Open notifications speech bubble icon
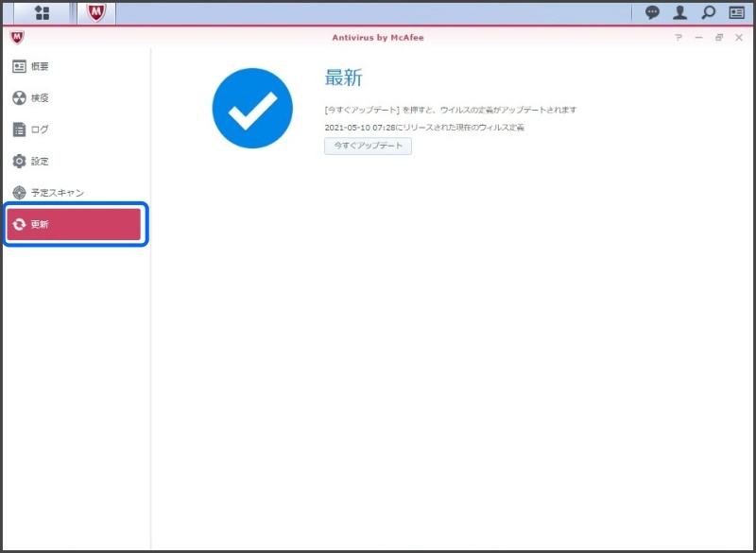Screen dimensions: 756x553 point(652,12)
